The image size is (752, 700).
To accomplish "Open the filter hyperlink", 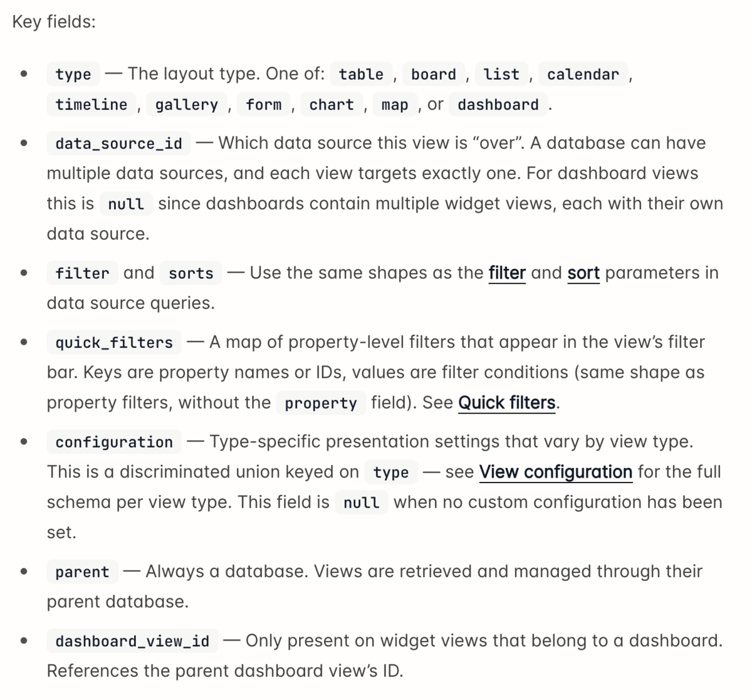I will [x=507, y=273].
